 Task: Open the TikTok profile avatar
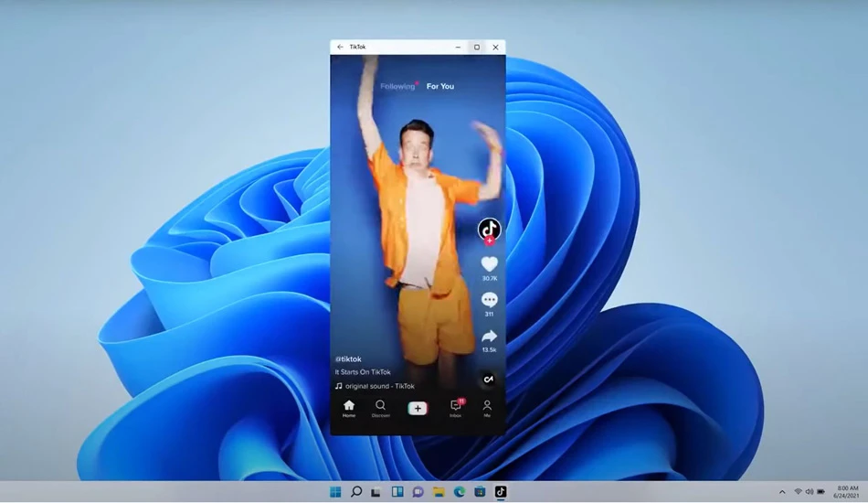pyautogui.click(x=489, y=229)
